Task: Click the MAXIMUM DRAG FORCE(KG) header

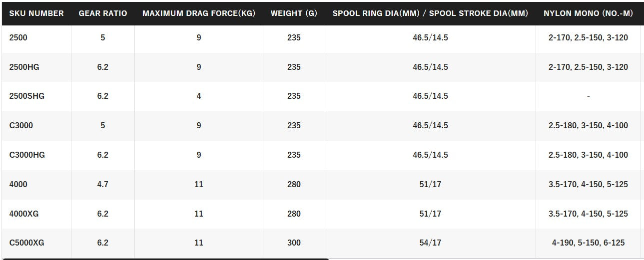Action: coord(199,13)
